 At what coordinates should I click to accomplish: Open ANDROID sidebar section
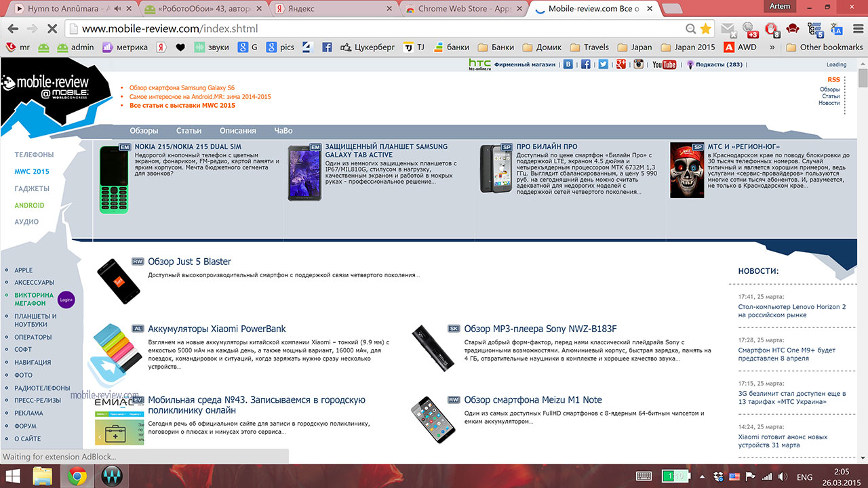(29, 205)
